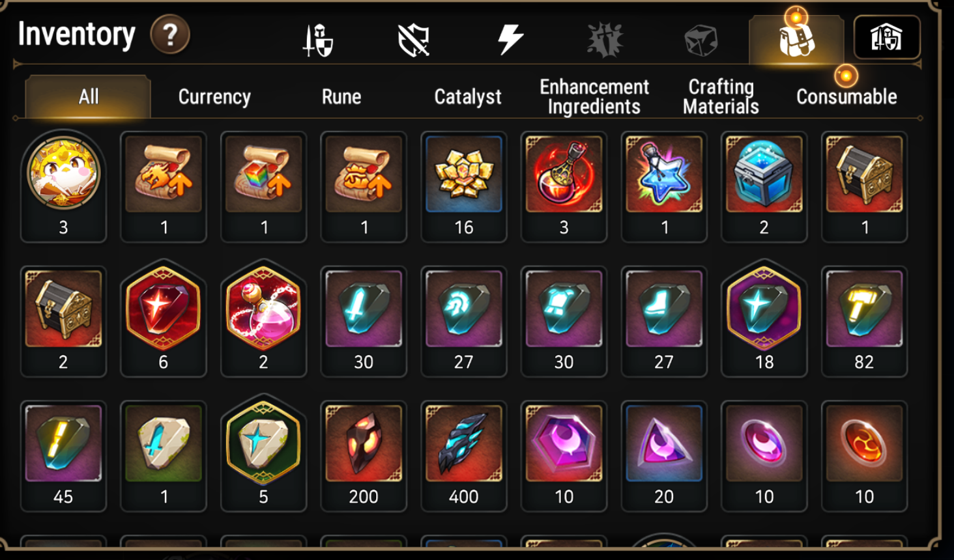Screen dimensions: 954x560
Task: Open the dice cube category
Action: point(701,40)
